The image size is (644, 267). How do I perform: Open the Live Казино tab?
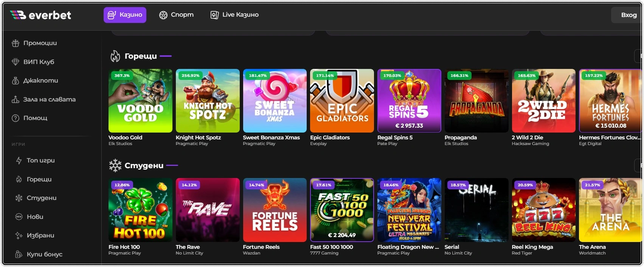234,15
